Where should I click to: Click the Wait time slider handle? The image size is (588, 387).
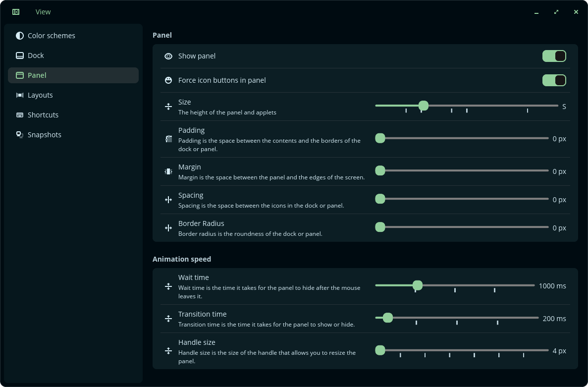(418, 285)
